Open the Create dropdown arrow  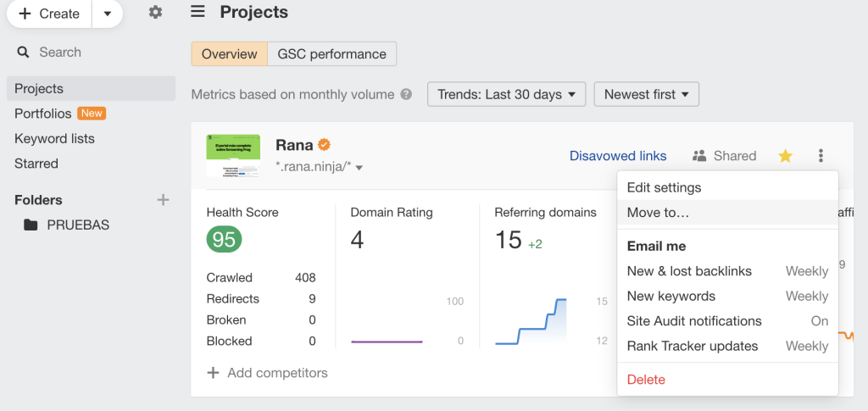(x=107, y=14)
